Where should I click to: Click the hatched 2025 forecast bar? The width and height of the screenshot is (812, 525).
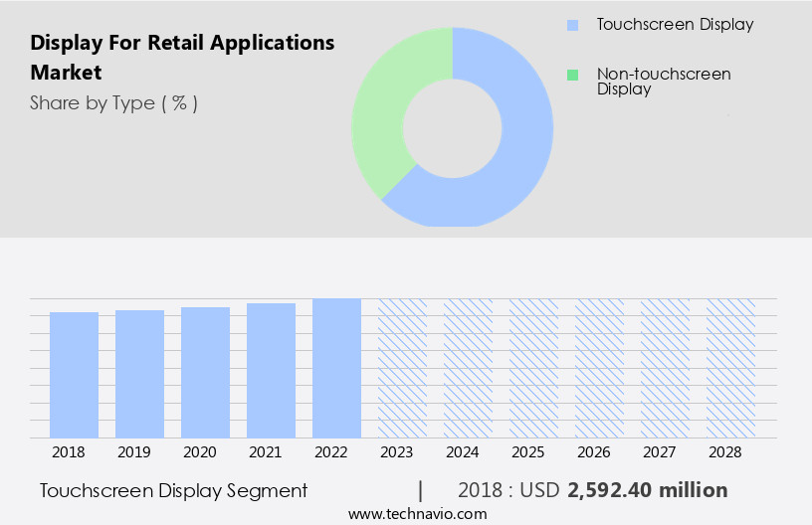[533, 368]
